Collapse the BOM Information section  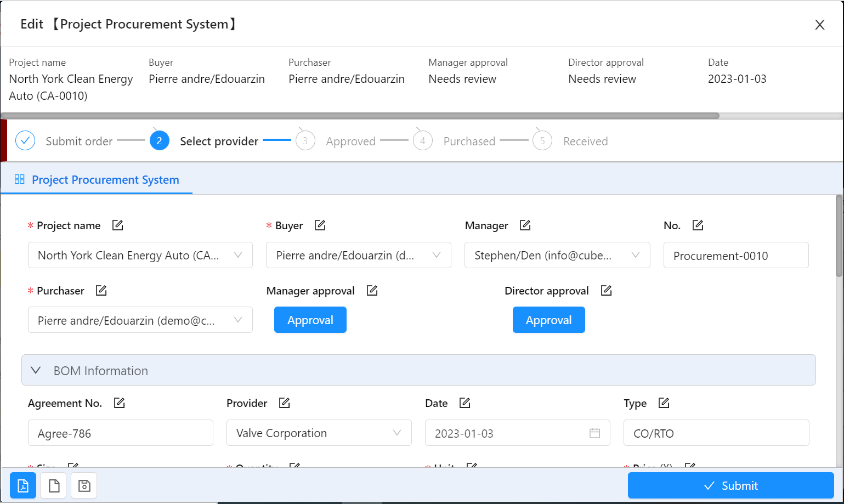pyautogui.click(x=36, y=370)
